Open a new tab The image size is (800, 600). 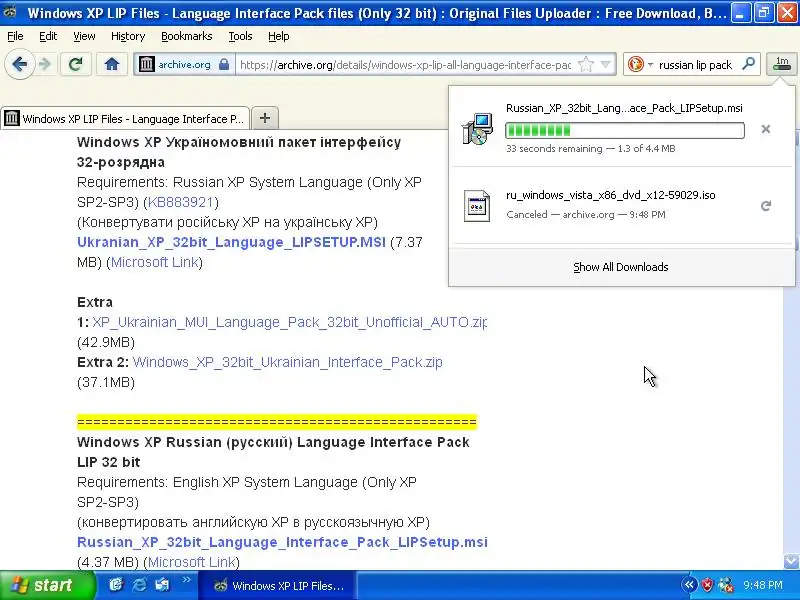click(x=264, y=118)
